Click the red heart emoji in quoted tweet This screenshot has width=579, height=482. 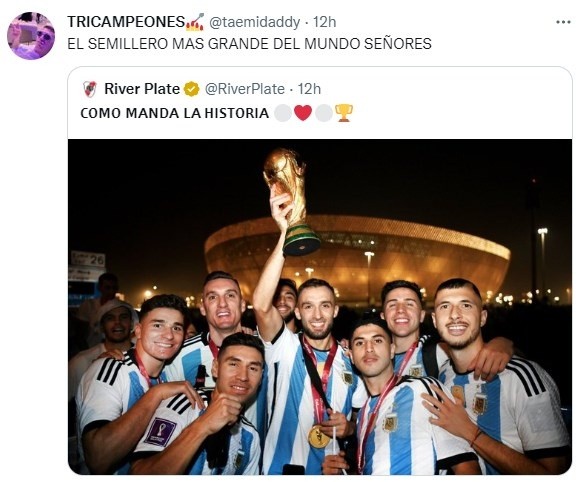[x=303, y=113]
